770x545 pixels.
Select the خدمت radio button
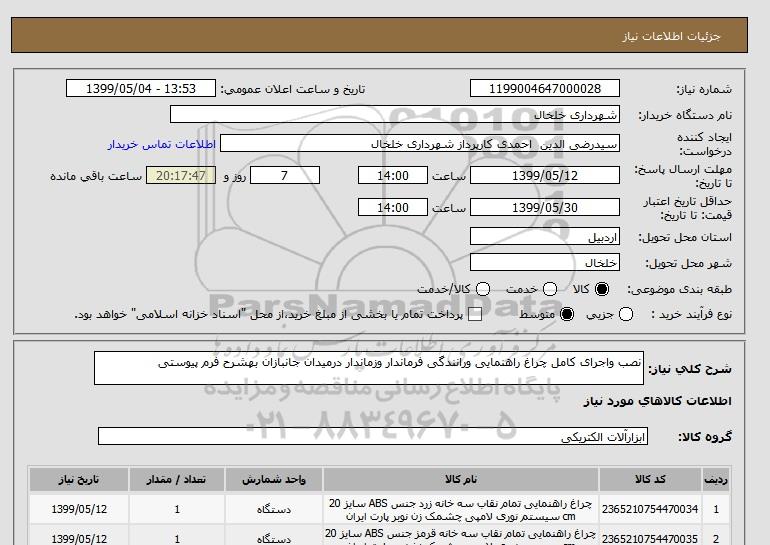550,289
